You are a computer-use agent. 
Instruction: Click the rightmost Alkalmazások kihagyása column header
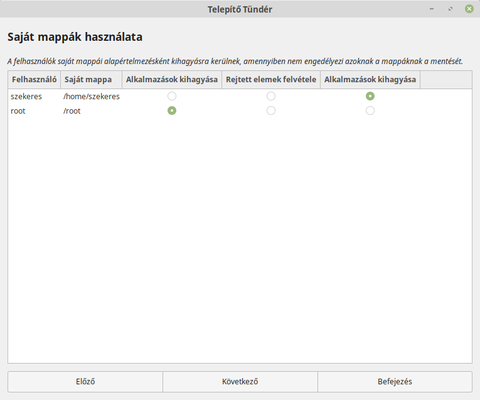click(370, 80)
